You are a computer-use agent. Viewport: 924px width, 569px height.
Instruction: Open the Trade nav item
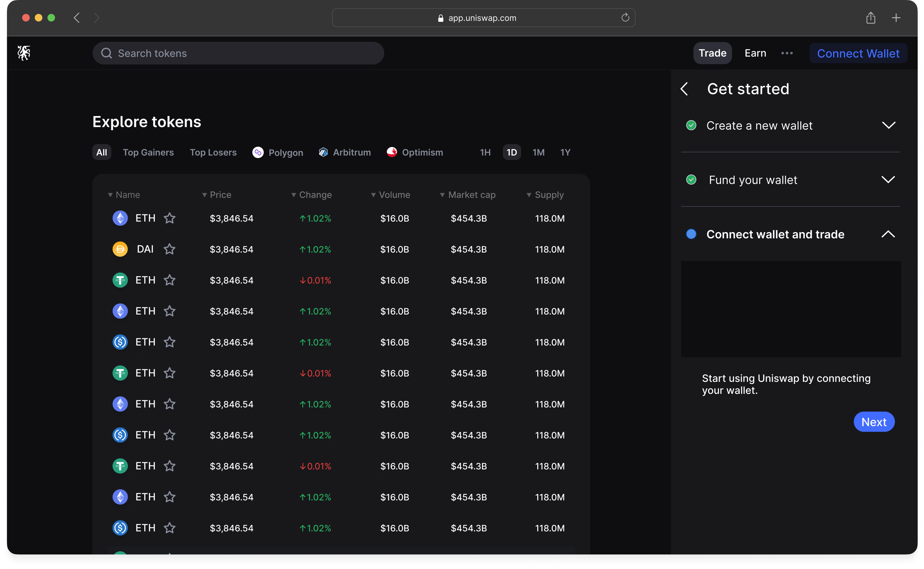point(712,53)
